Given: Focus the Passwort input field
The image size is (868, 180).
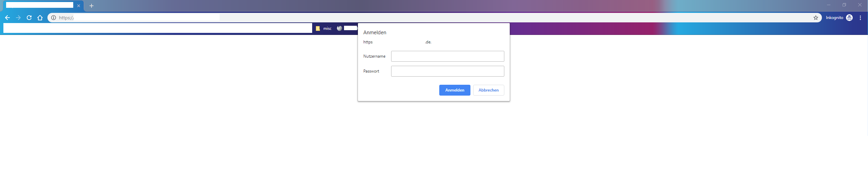Looking at the screenshot, I should pyautogui.click(x=447, y=71).
